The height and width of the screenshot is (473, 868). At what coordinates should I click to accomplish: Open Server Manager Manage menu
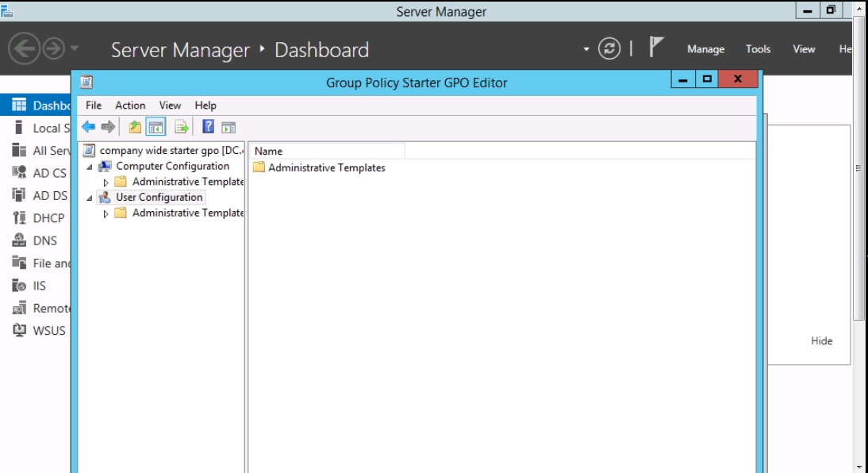706,49
